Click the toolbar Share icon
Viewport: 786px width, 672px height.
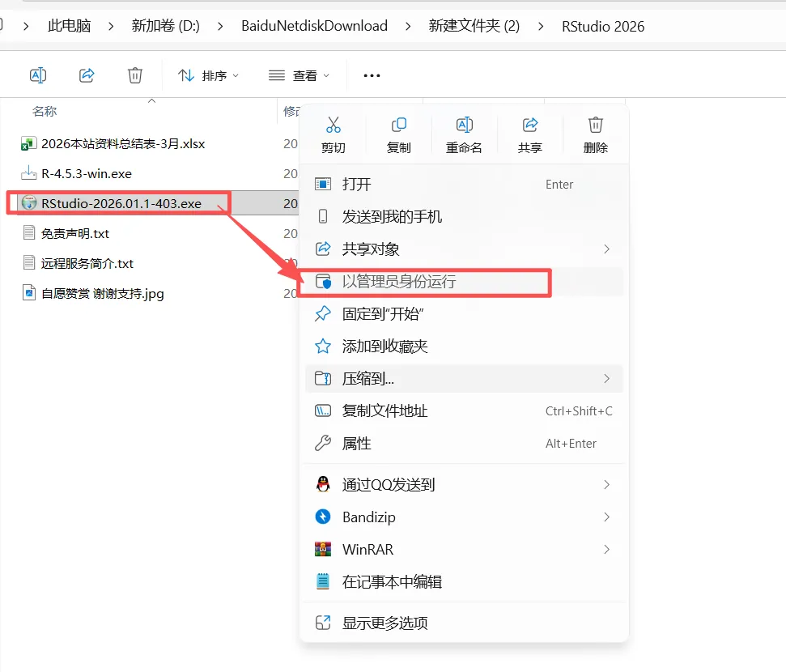click(x=87, y=75)
